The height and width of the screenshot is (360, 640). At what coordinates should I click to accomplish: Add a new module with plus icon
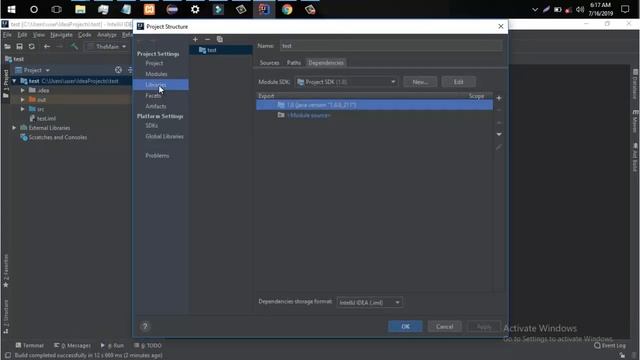click(x=195, y=39)
